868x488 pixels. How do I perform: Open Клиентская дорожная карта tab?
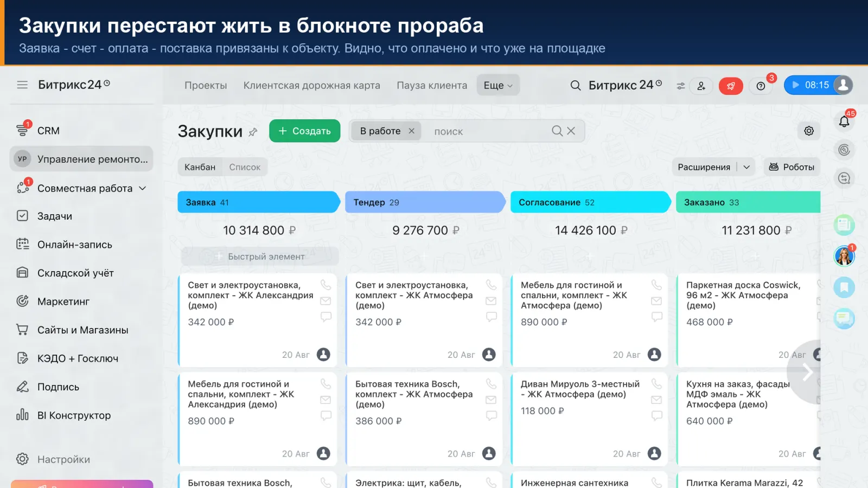click(312, 85)
